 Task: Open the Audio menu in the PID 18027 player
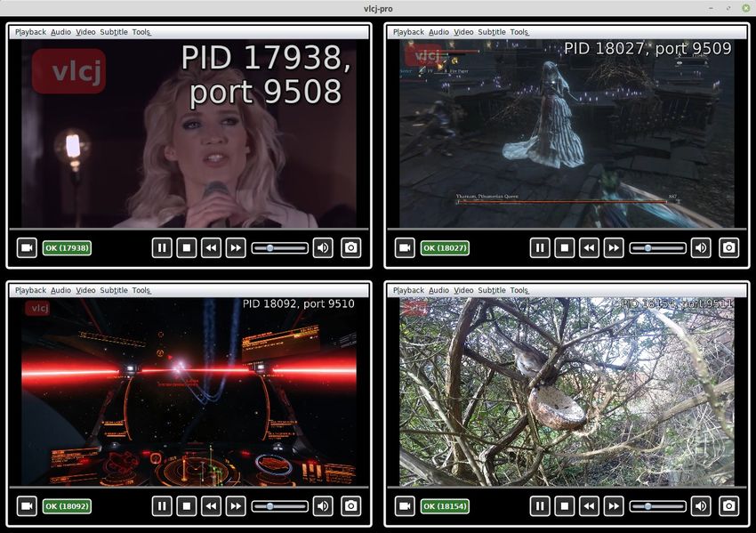click(x=438, y=32)
